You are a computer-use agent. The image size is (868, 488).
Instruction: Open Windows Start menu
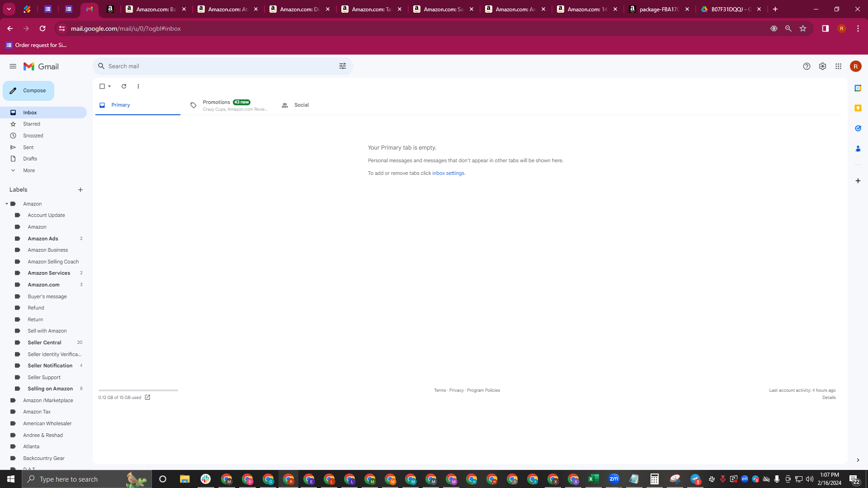click(x=11, y=479)
